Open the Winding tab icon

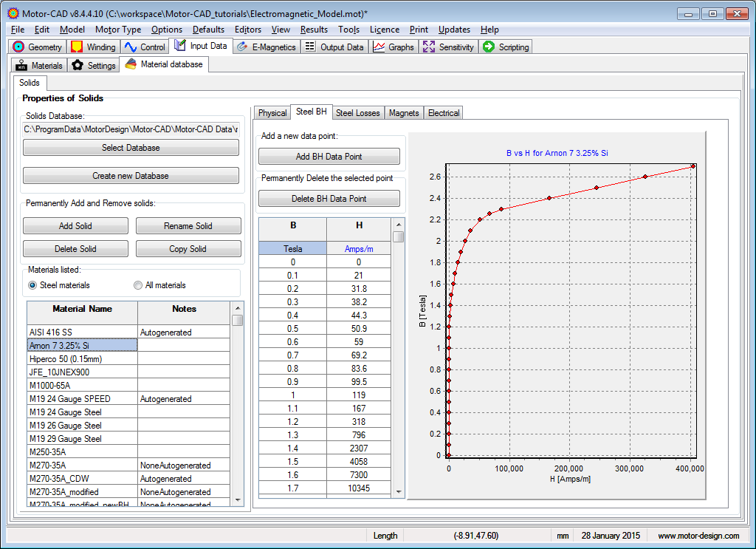[77, 47]
